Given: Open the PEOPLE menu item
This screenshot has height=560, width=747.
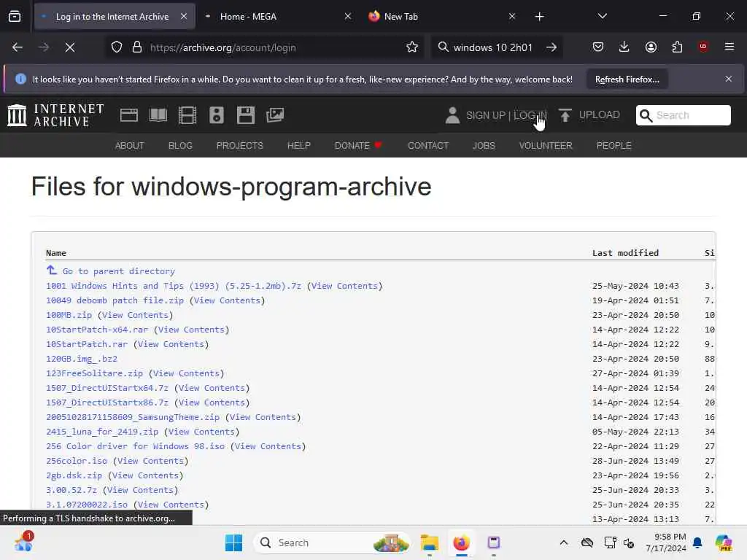Looking at the screenshot, I should pyautogui.click(x=614, y=146).
